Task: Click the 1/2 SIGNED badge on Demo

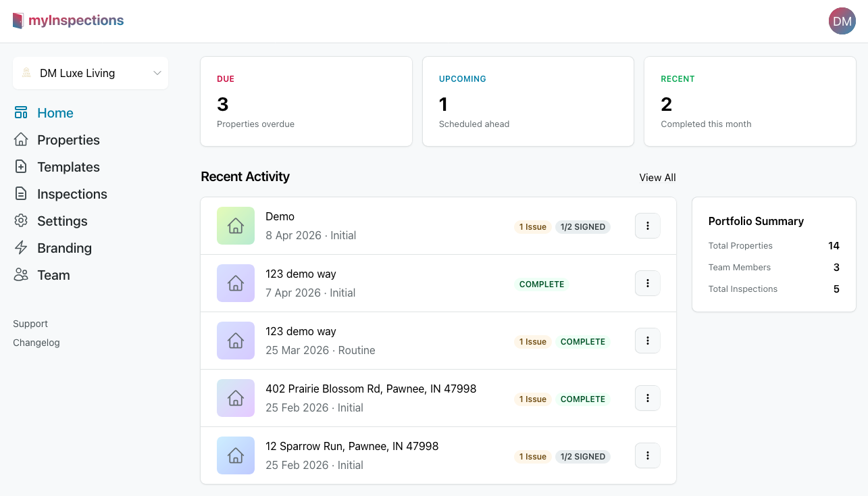Action: (583, 227)
